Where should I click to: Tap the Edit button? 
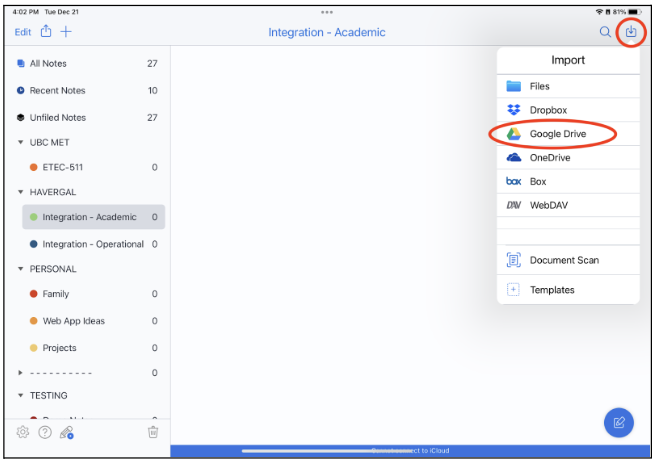pyautogui.click(x=23, y=32)
